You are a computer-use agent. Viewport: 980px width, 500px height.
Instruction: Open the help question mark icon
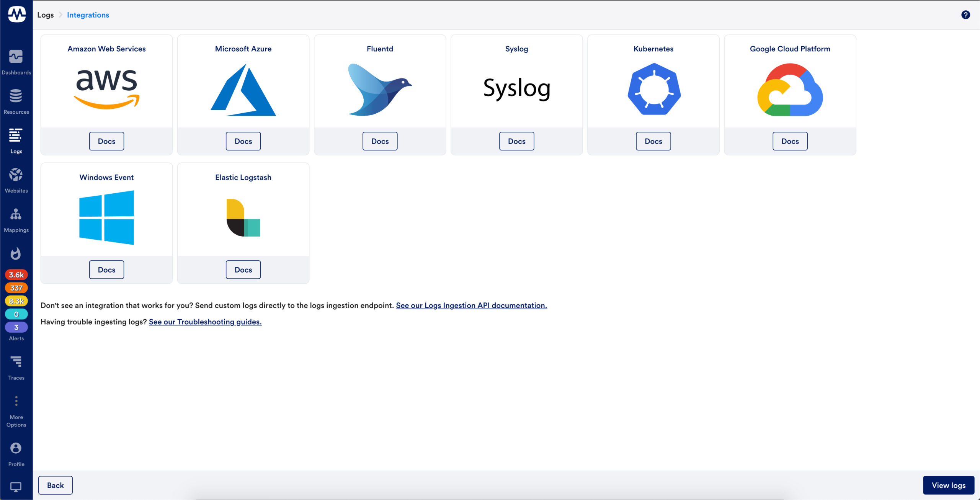(965, 15)
